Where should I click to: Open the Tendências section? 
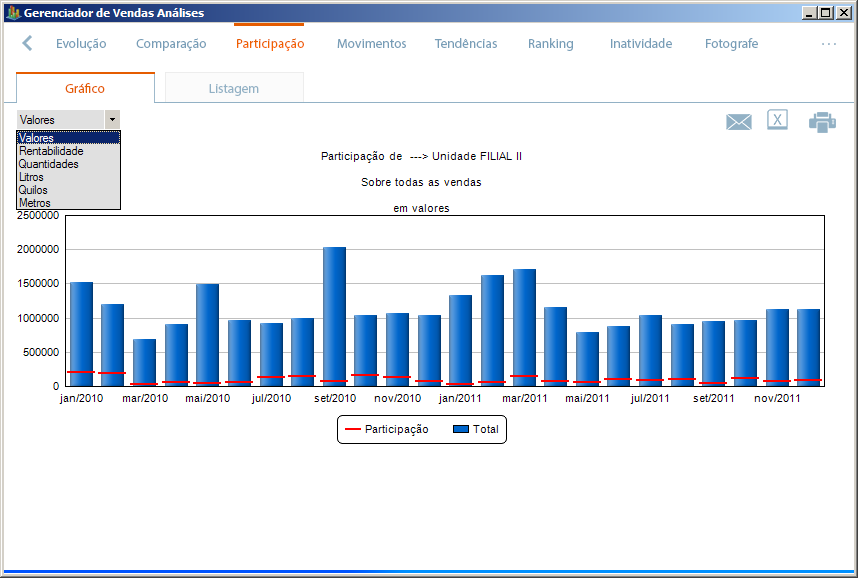pyautogui.click(x=465, y=44)
